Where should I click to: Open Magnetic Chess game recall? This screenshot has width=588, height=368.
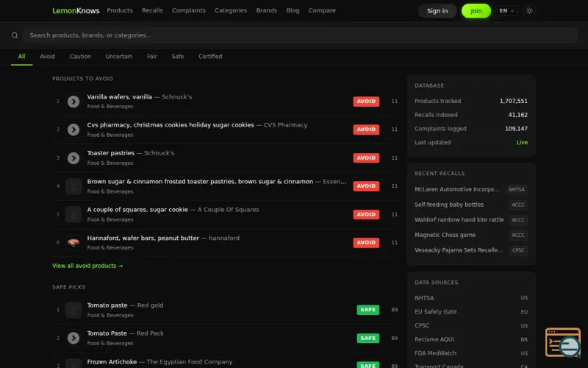tap(445, 235)
